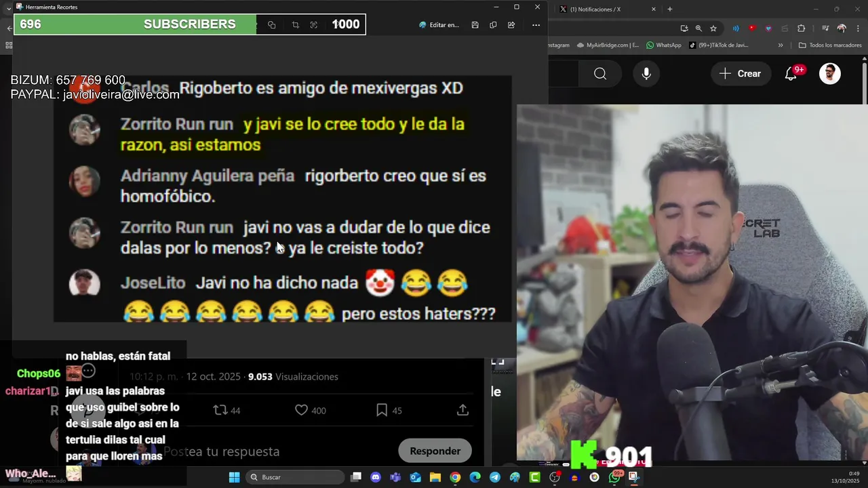Click the voice search microphone button
This screenshot has width=868, height=488.
point(646,73)
